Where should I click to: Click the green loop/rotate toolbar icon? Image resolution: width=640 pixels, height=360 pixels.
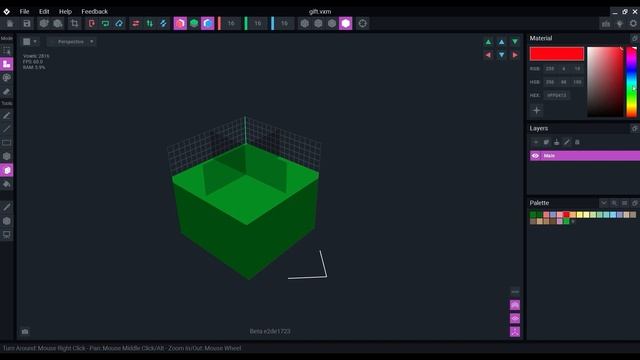tap(105, 24)
